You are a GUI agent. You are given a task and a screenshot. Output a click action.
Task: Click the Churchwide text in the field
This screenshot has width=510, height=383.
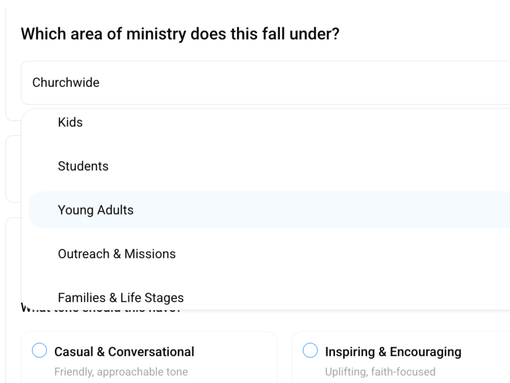[x=66, y=82]
